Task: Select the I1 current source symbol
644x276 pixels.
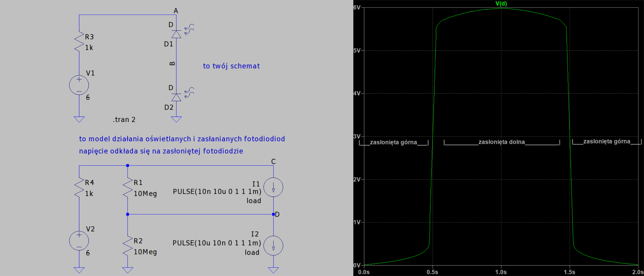Action: [x=273, y=187]
